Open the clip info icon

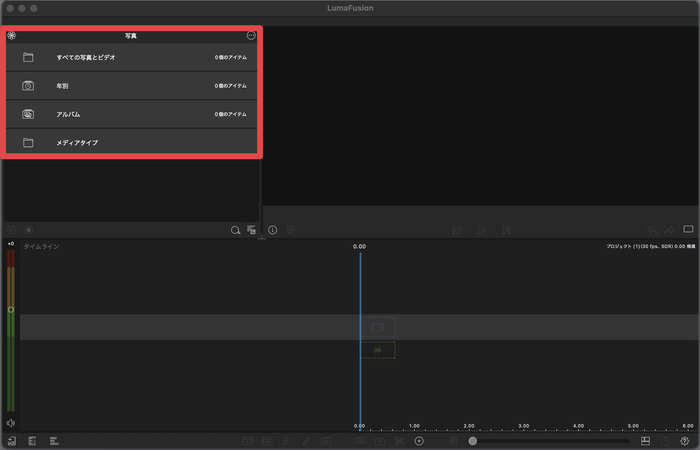coord(272,230)
